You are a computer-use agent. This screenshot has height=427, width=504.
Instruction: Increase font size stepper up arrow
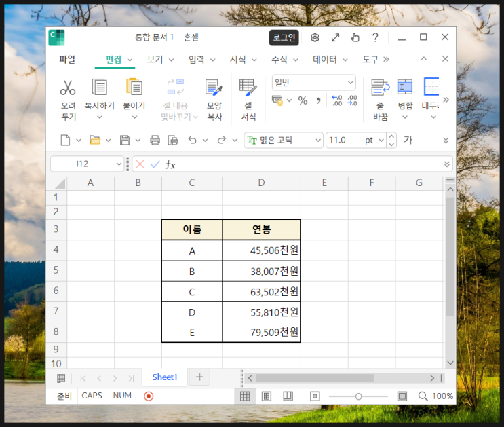391,136
